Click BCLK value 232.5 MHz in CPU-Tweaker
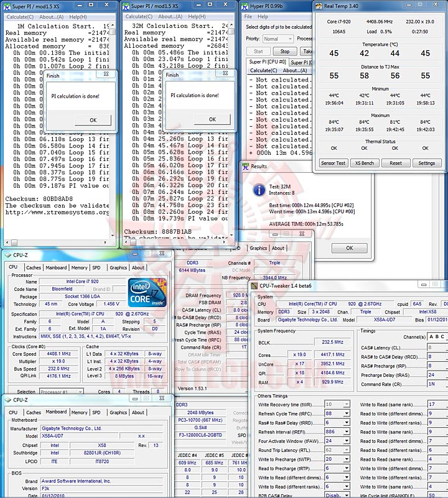Screen dimensions: 448x498 [332, 342]
